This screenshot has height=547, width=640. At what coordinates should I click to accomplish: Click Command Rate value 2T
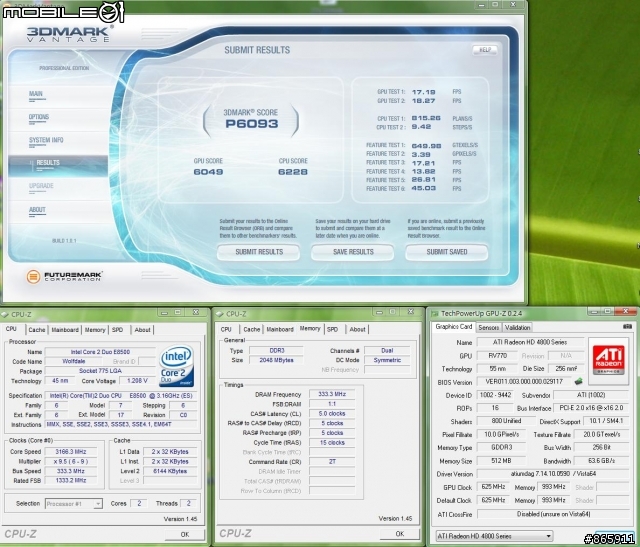332,462
